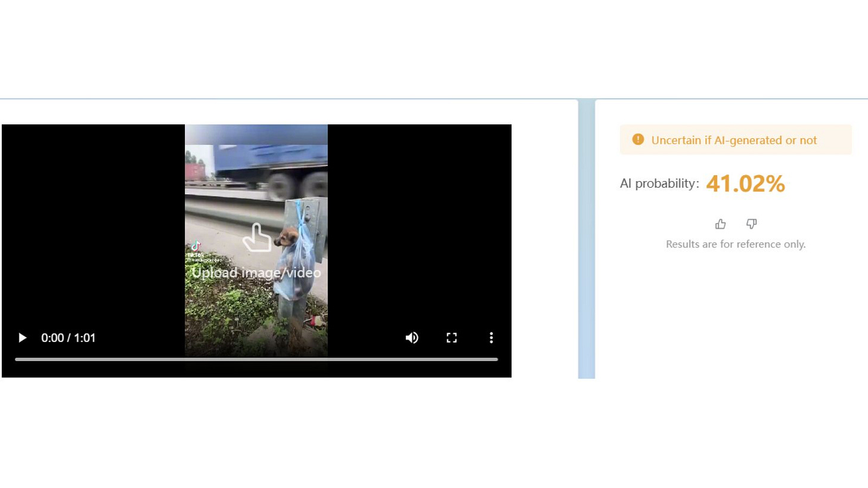The height and width of the screenshot is (488, 868).
Task: Play the uploaded video
Action: (23, 338)
